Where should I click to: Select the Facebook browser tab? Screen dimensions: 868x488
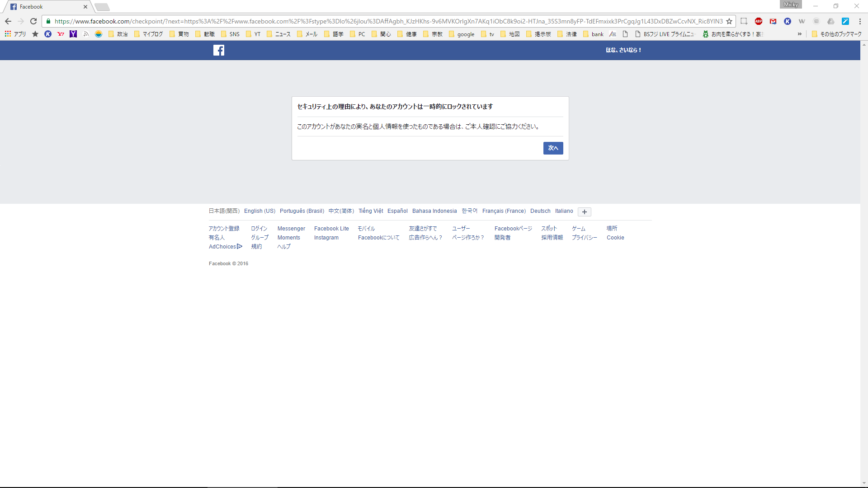[47, 7]
